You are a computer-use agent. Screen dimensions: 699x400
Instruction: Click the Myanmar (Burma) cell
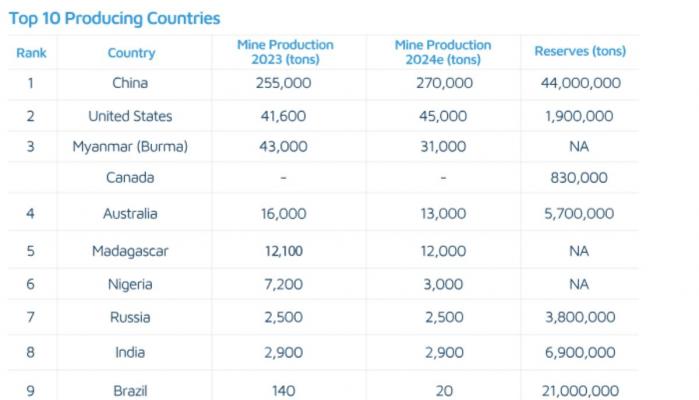pos(130,147)
